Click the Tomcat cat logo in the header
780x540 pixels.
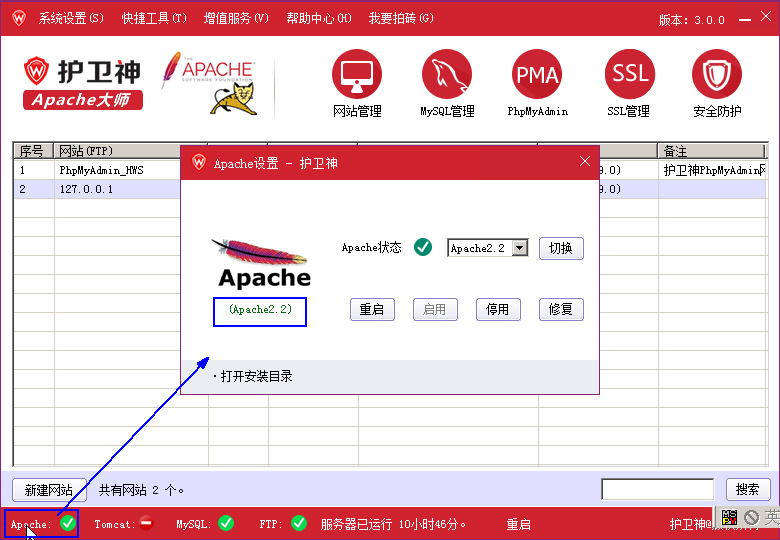[x=235, y=99]
